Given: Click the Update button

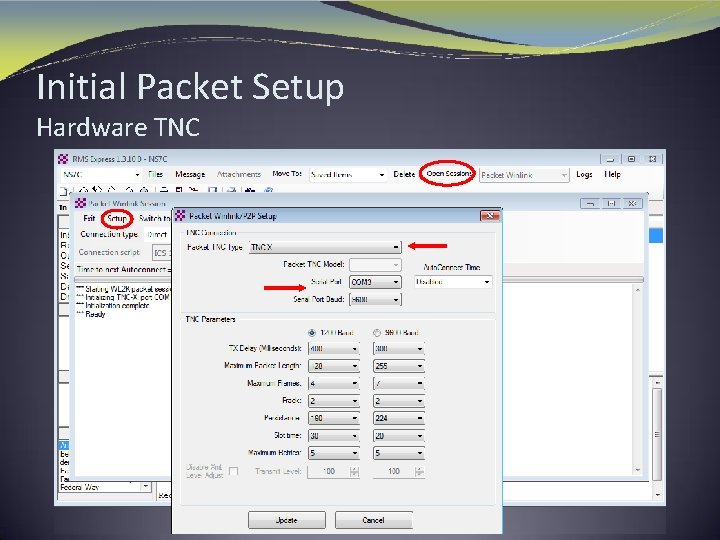Looking at the screenshot, I should (287, 520).
